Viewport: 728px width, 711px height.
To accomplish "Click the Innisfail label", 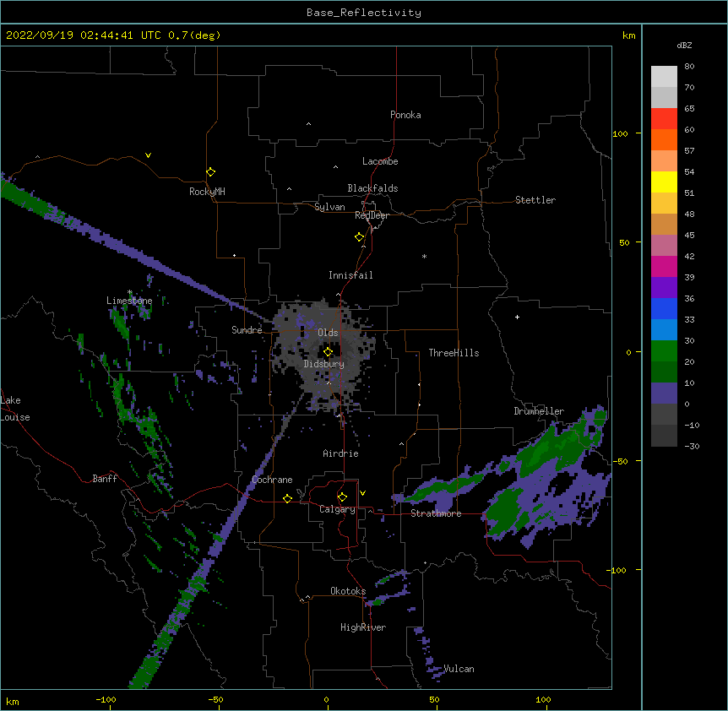I will [x=350, y=275].
